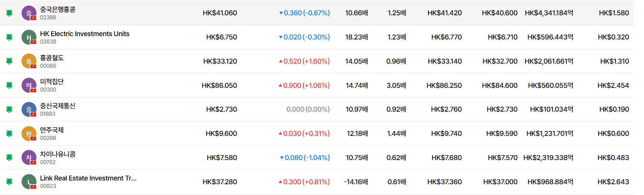Toggle alert bell for 홍콩철도 row

9,61
